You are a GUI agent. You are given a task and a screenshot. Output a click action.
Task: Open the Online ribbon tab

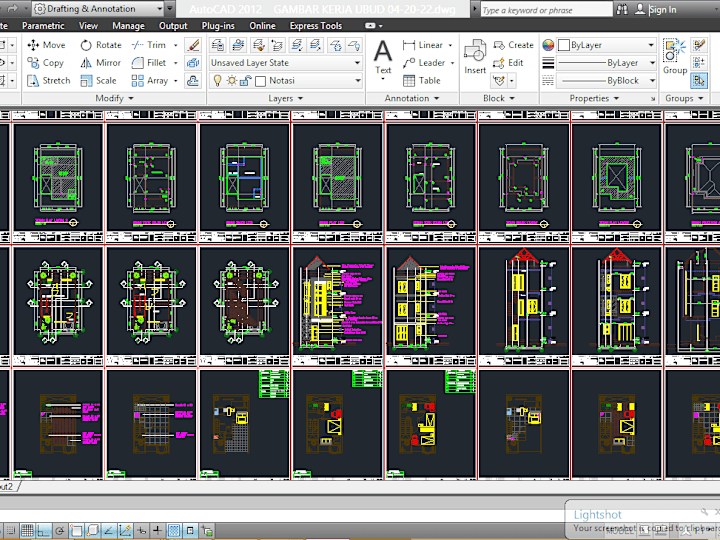point(262,26)
